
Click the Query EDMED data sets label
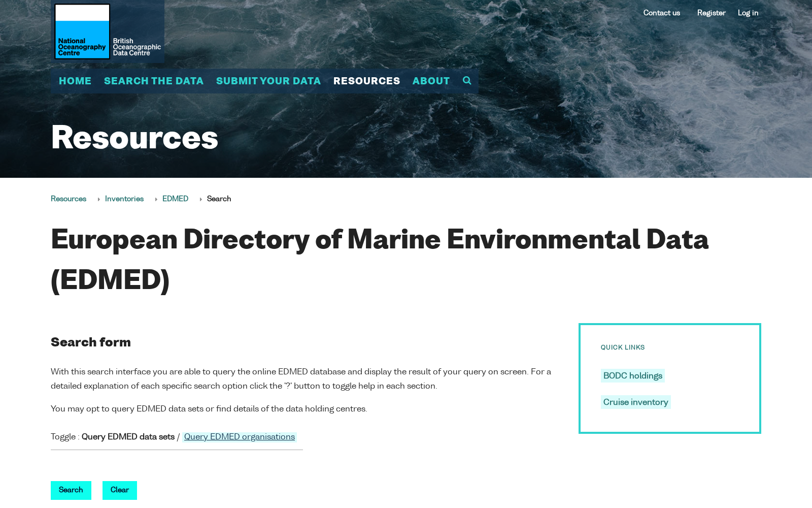click(x=128, y=437)
